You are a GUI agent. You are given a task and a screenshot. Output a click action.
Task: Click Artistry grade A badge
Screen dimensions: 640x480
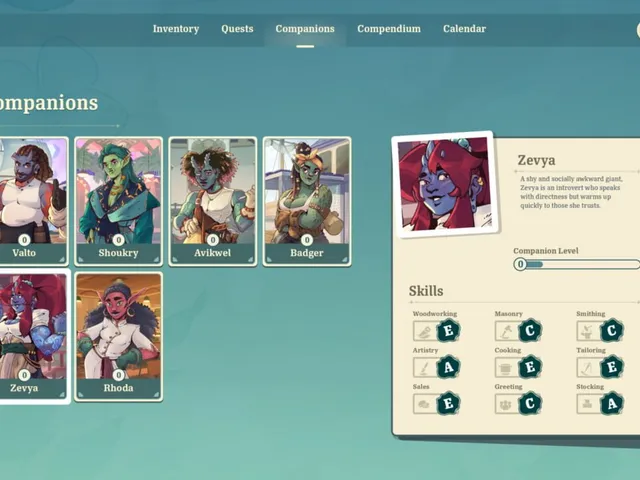pos(449,367)
